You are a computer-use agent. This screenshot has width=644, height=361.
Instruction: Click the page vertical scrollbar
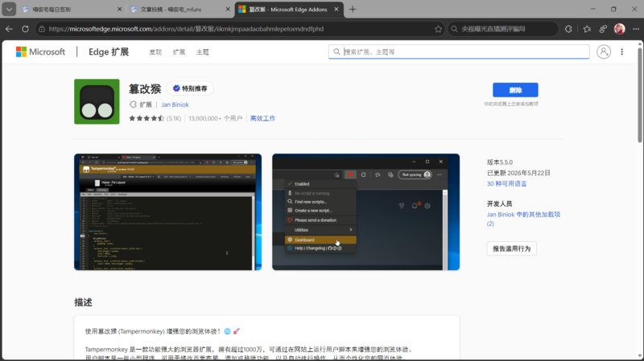(x=640, y=95)
